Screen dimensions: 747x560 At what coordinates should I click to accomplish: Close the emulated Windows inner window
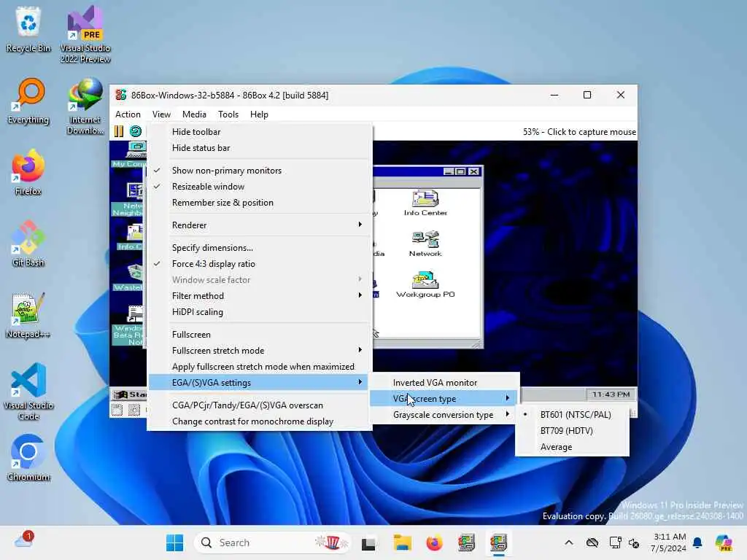pyautogui.click(x=473, y=171)
